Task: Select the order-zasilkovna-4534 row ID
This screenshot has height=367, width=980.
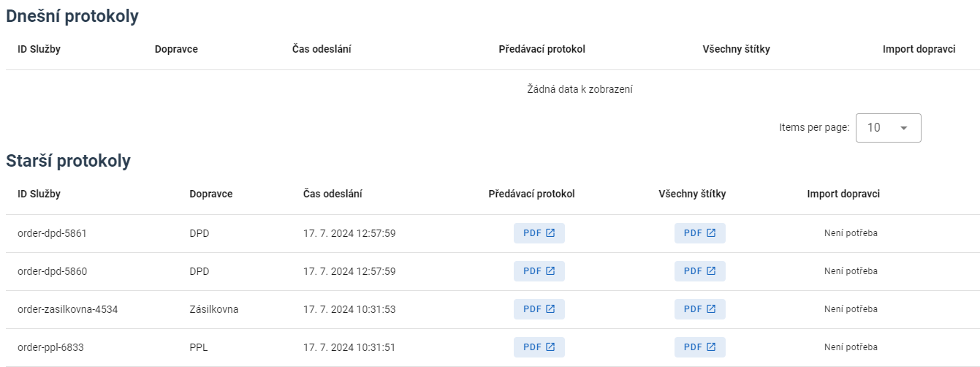Action: (67, 309)
